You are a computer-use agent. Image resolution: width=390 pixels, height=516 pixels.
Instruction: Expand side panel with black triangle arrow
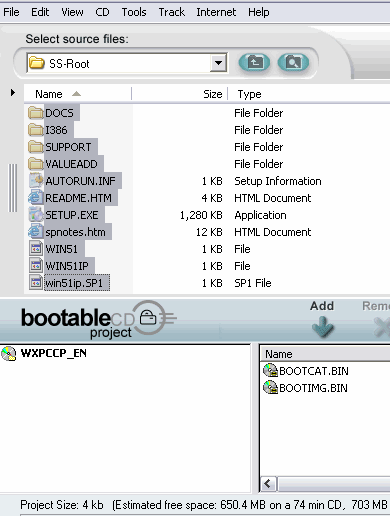tap(13, 92)
